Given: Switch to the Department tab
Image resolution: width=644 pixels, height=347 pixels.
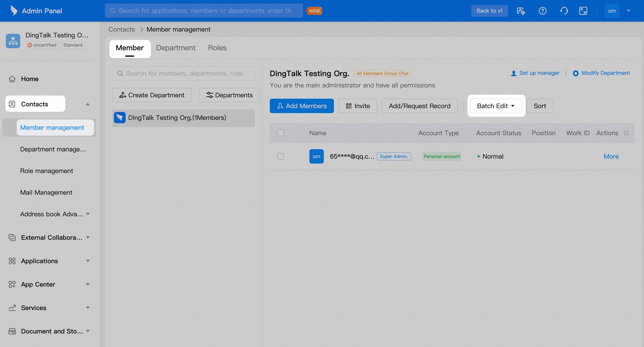Looking at the screenshot, I should pyautogui.click(x=176, y=48).
